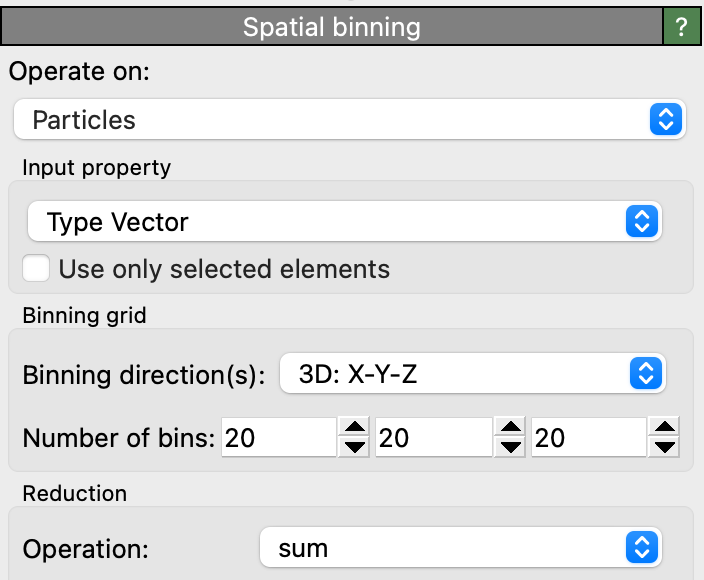Increase the third number of bins value

[x=664, y=426]
